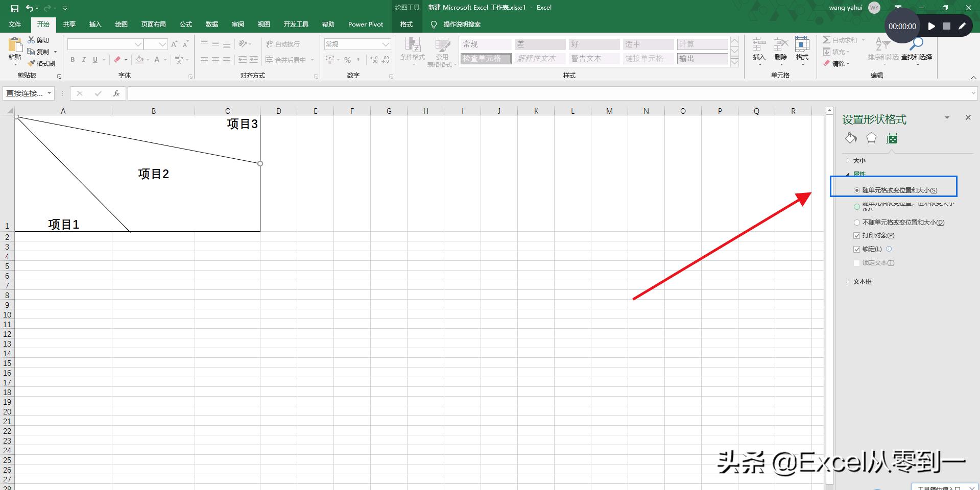980x490 pixels.
Task: Select row 5 header
Action: [x=7, y=266]
